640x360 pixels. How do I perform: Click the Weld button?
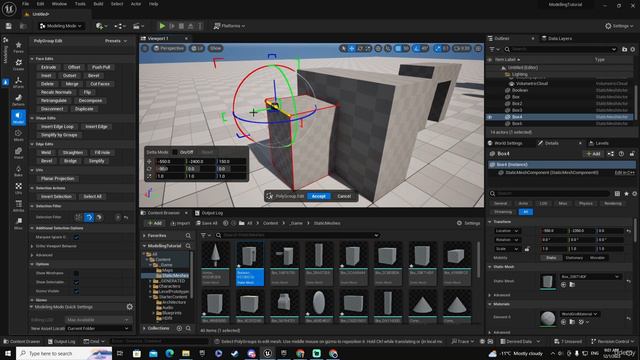pyautogui.click(x=46, y=153)
